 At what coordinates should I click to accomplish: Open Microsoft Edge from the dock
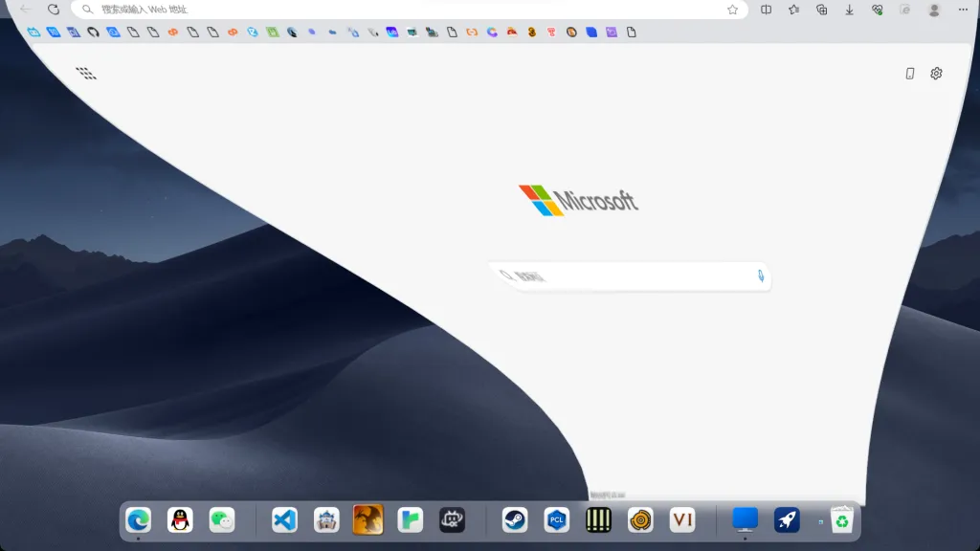(138, 519)
